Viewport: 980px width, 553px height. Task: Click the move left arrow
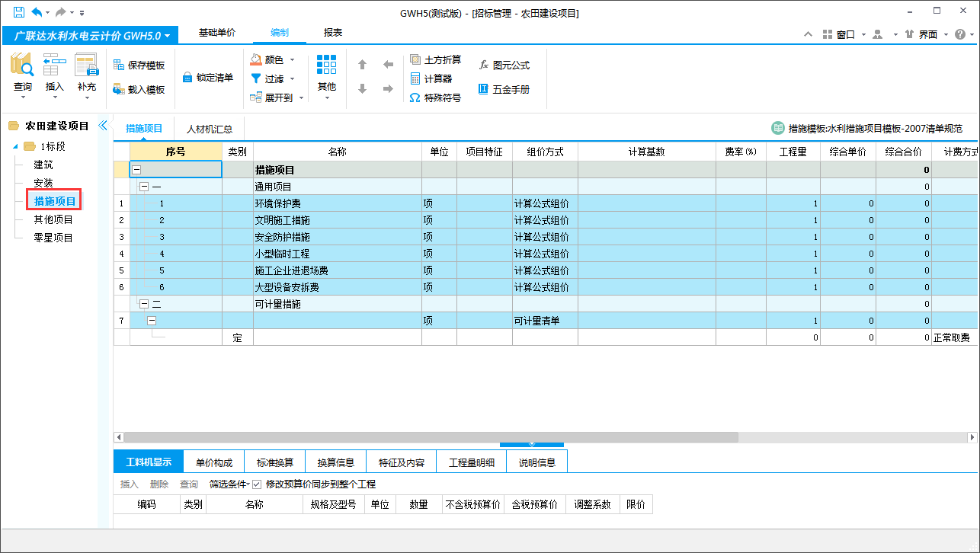[388, 65]
